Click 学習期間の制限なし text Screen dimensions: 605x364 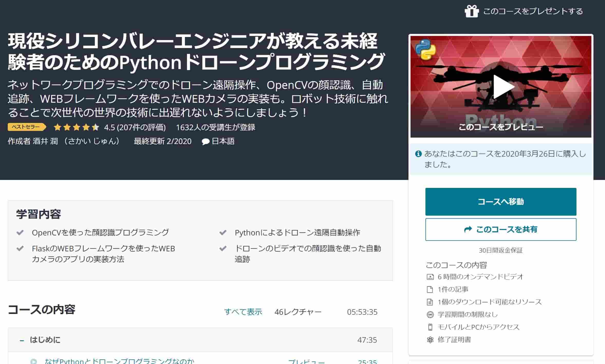click(x=468, y=314)
